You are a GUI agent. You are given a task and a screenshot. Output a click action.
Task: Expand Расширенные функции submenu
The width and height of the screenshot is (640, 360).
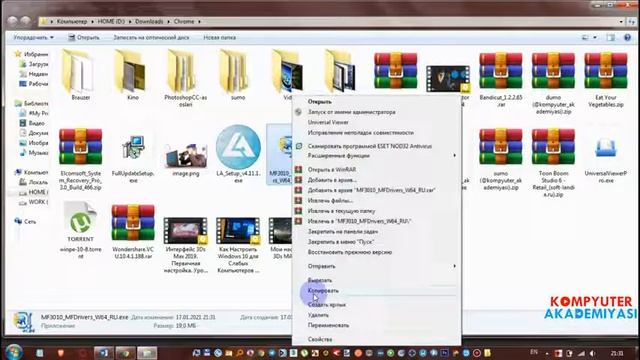click(x=377, y=156)
